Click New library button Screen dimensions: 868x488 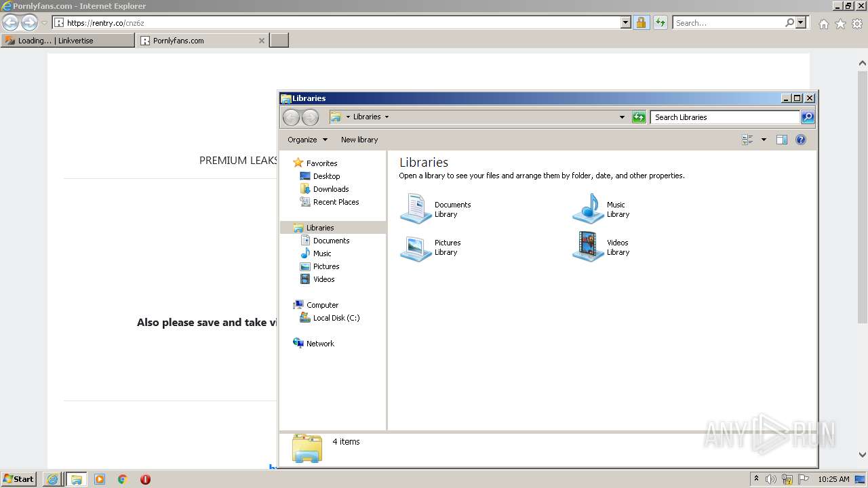(x=359, y=140)
